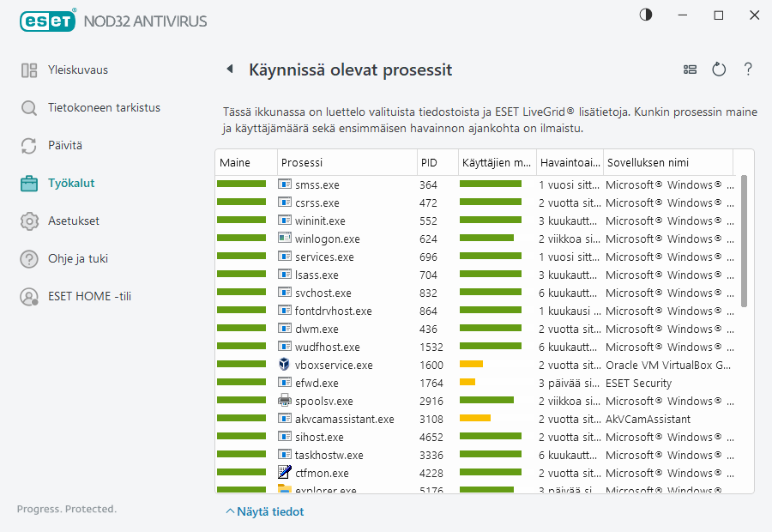The width and height of the screenshot is (772, 532).
Task: Click the vboxservice.exe VirtualBox icon
Action: [285, 365]
